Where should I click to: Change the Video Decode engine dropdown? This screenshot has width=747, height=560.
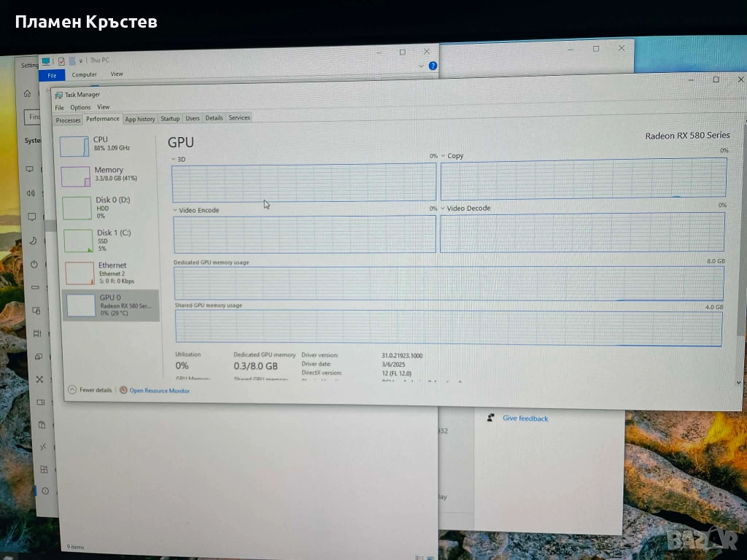[442, 209]
